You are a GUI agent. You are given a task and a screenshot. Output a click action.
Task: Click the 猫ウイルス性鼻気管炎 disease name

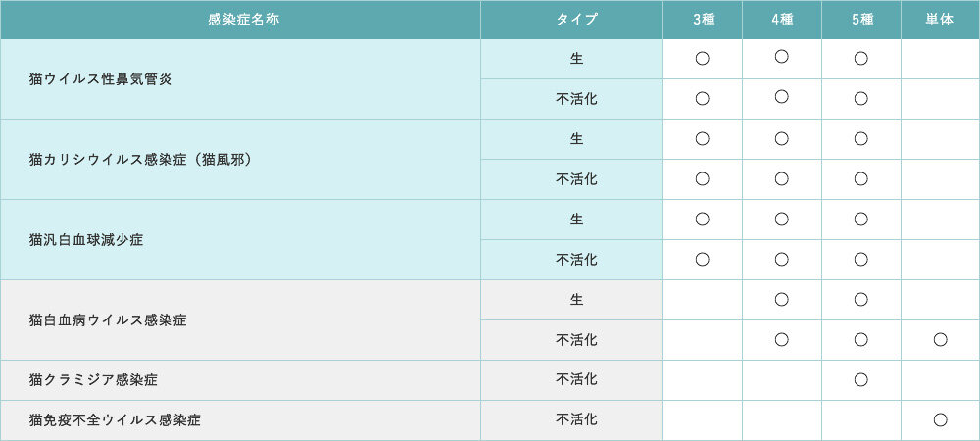click(x=101, y=79)
